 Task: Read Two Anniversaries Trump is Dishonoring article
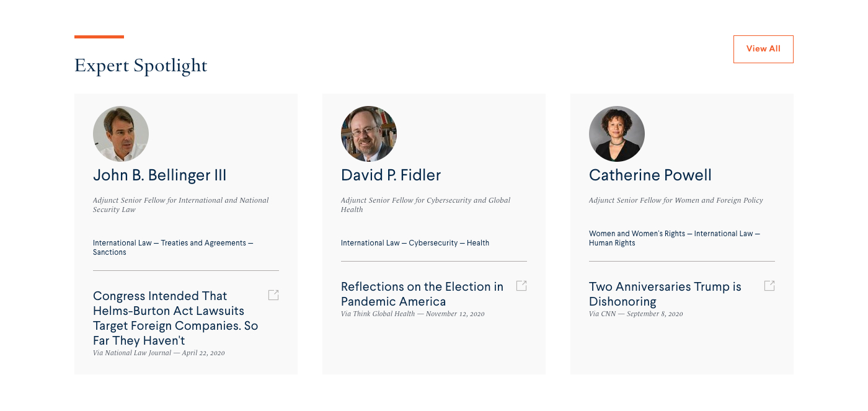click(x=665, y=294)
